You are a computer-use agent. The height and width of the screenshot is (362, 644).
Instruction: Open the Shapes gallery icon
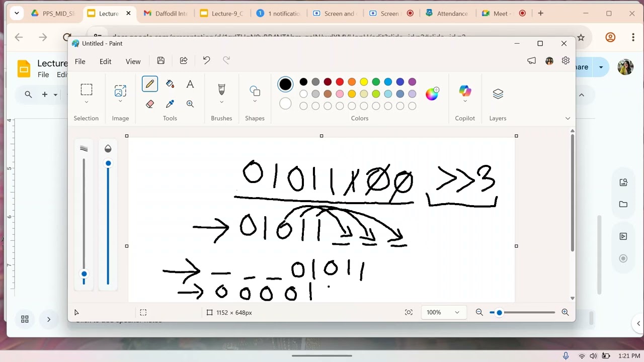point(255,91)
